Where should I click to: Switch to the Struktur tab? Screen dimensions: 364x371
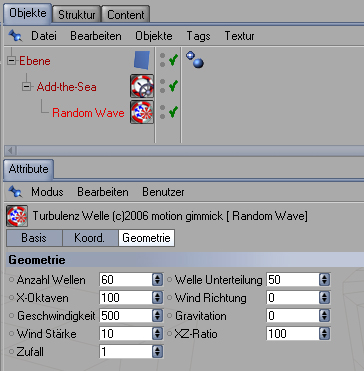click(77, 15)
